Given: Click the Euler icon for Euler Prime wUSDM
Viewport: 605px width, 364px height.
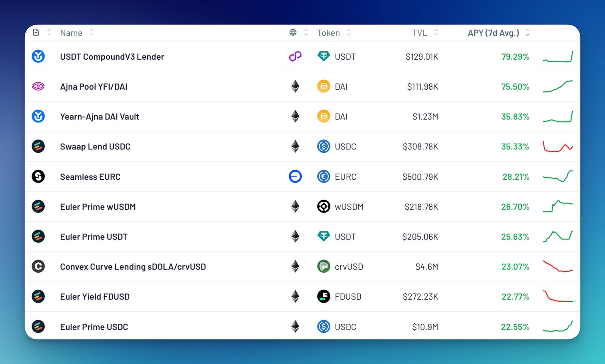Looking at the screenshot, I should tap(38, 206).
